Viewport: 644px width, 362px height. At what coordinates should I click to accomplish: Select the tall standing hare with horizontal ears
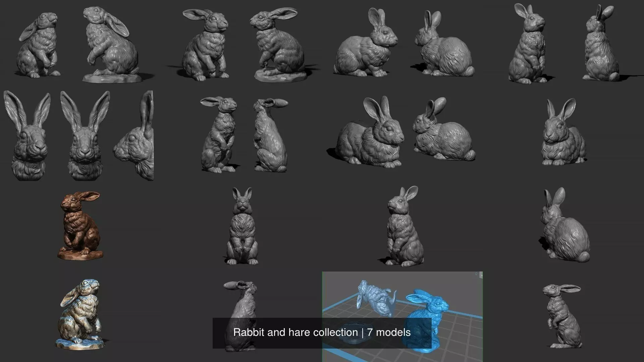point(218,134)
